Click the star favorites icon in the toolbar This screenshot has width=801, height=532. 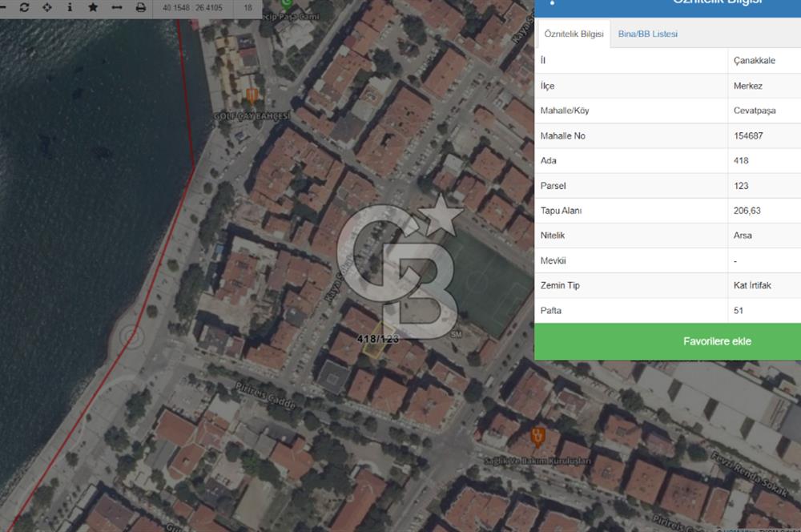tap(93, 7)
